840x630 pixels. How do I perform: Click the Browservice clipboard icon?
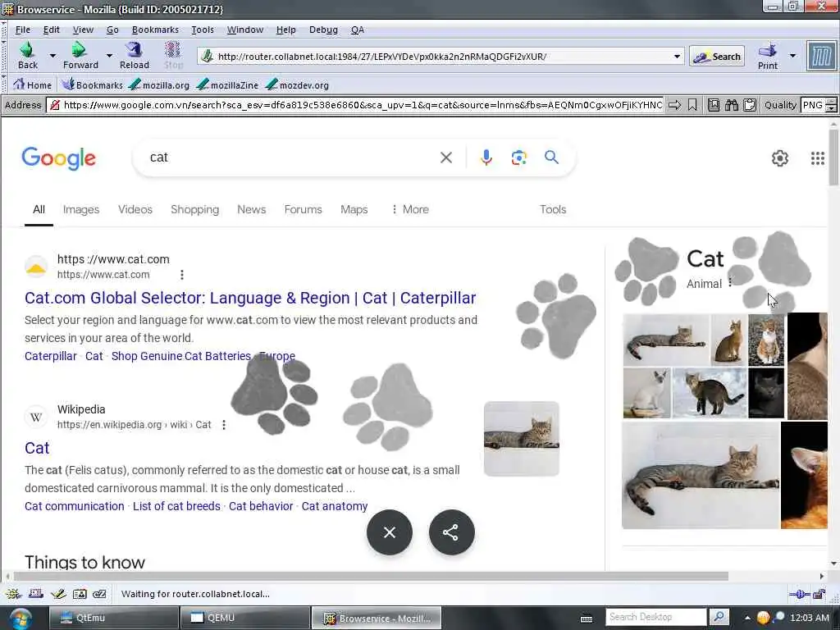pyautogui.click(x=750, y=105)
